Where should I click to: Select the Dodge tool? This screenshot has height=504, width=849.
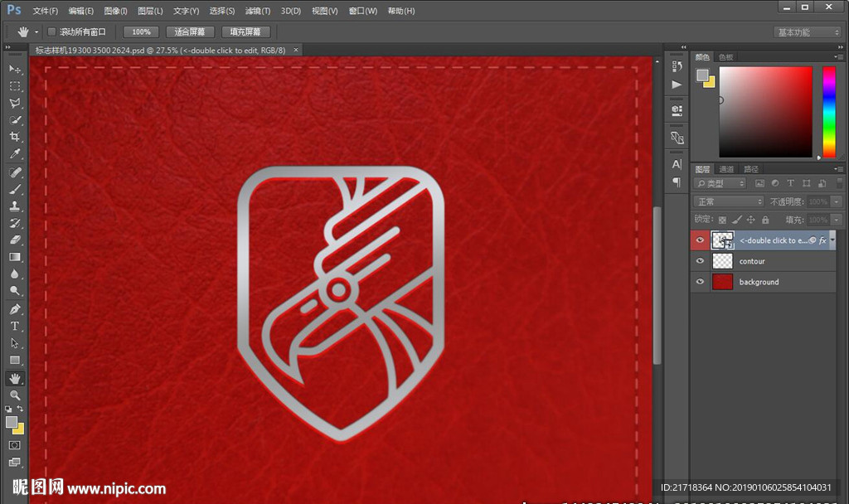pyautogui.click(x=15, y=291)
